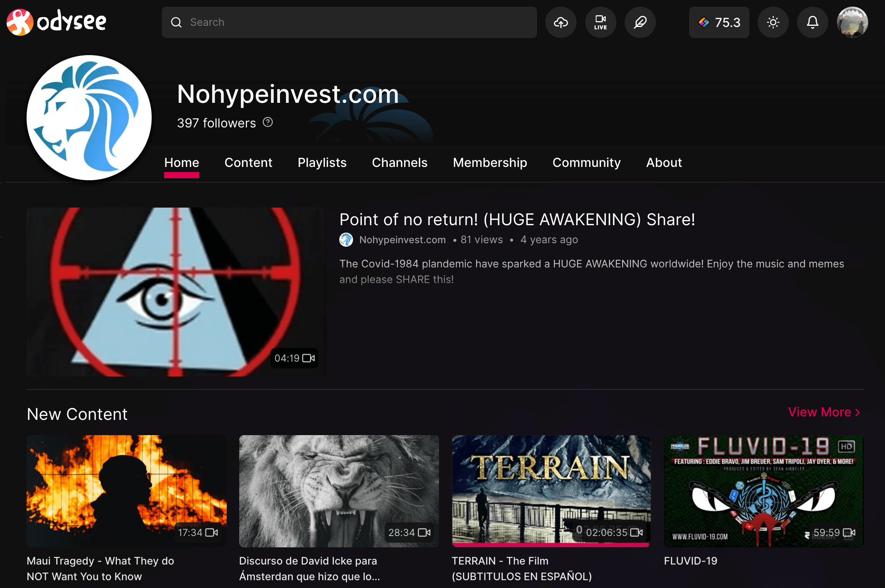Click the '81 views' text

coord(482,240)
